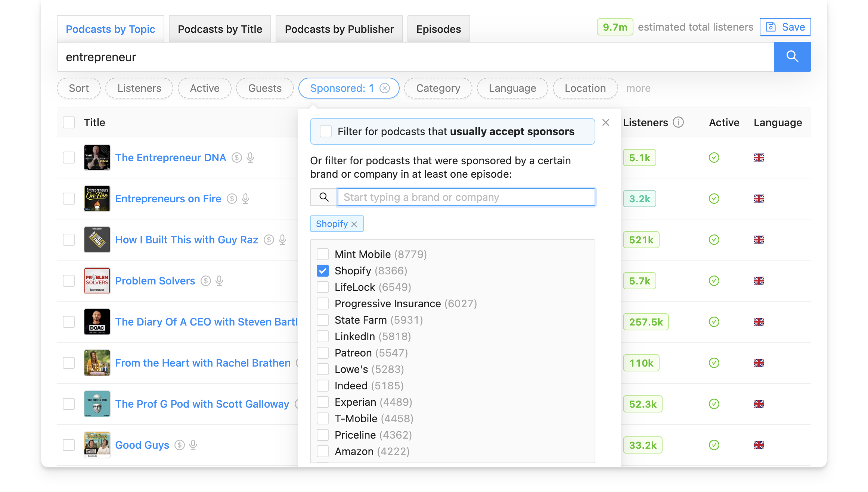This screenshot has height=492, width=868.
Task: Click sponsor dollar icon for The Entrepreneur DNA
Action: [237, 158]
